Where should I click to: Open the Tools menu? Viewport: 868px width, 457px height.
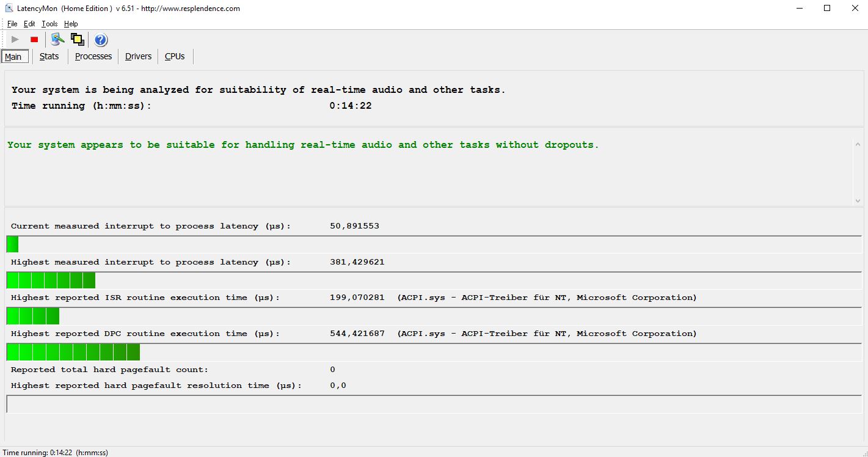49,24
